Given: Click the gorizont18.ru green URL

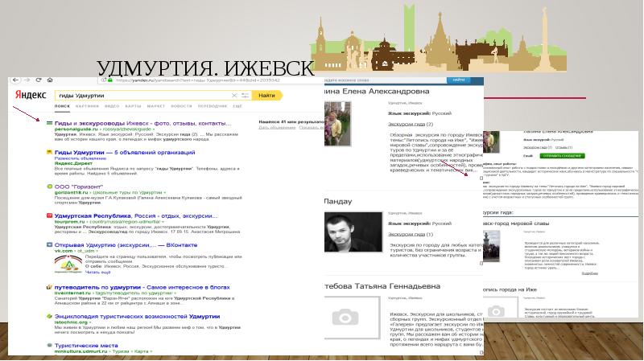Looking at the screenshot, I should click(x=72, y=192).
